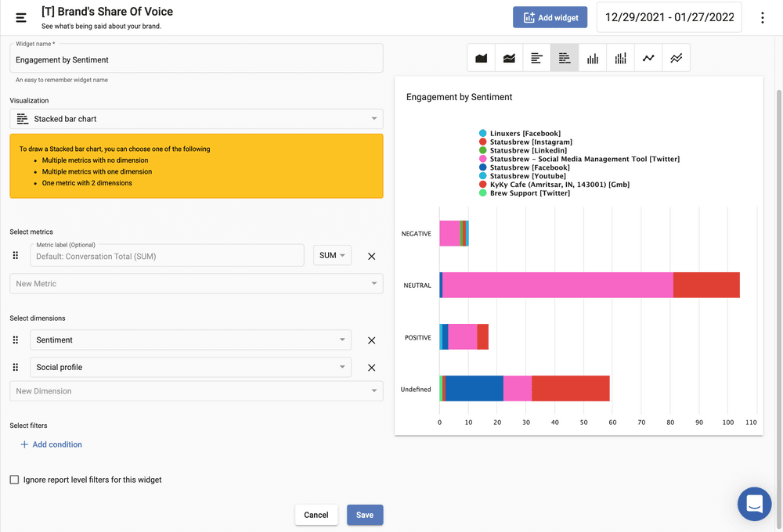Remove the Social profile dimension

click(x=371, y=368)
